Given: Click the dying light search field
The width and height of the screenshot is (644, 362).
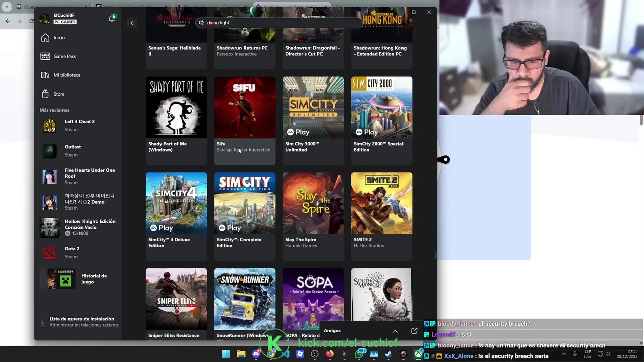Looking at the screenshot, I should point(279,23).
